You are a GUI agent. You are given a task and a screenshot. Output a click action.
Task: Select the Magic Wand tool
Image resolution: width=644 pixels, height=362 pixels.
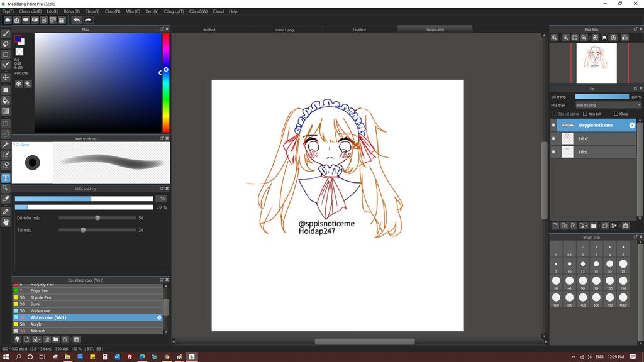click(6, 145)
